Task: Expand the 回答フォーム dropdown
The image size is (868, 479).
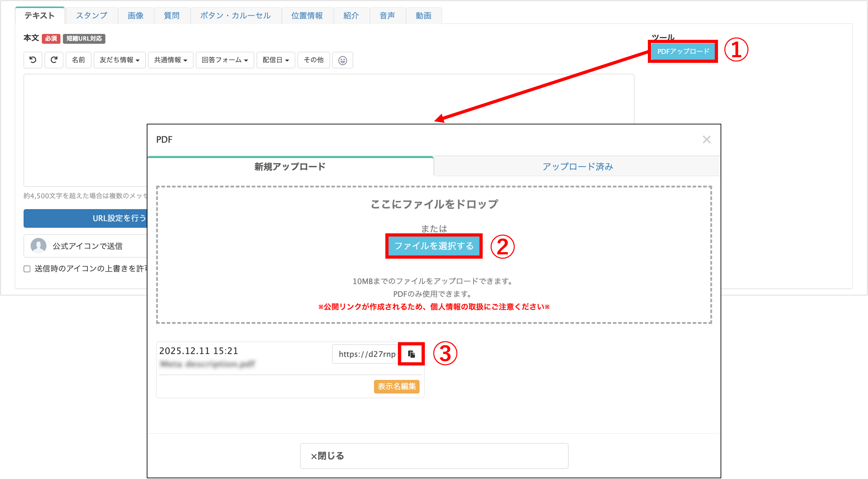Action: coord(224,60)
